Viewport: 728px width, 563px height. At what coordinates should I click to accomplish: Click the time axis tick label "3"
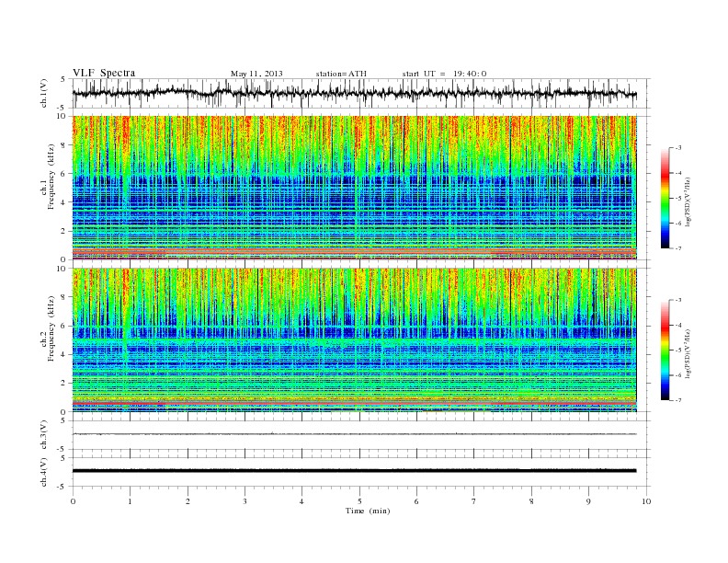(x=245, y=501)
